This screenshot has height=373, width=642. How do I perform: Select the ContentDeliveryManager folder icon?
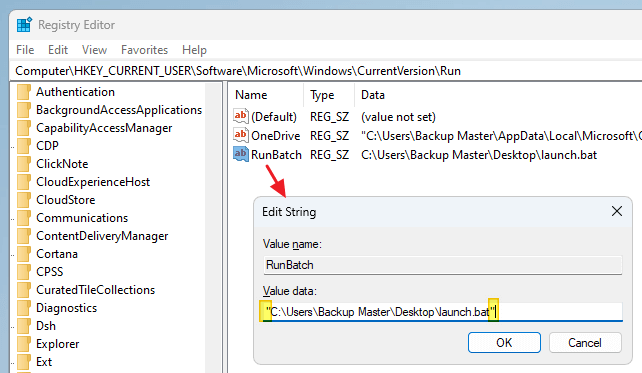click(24, 236)
